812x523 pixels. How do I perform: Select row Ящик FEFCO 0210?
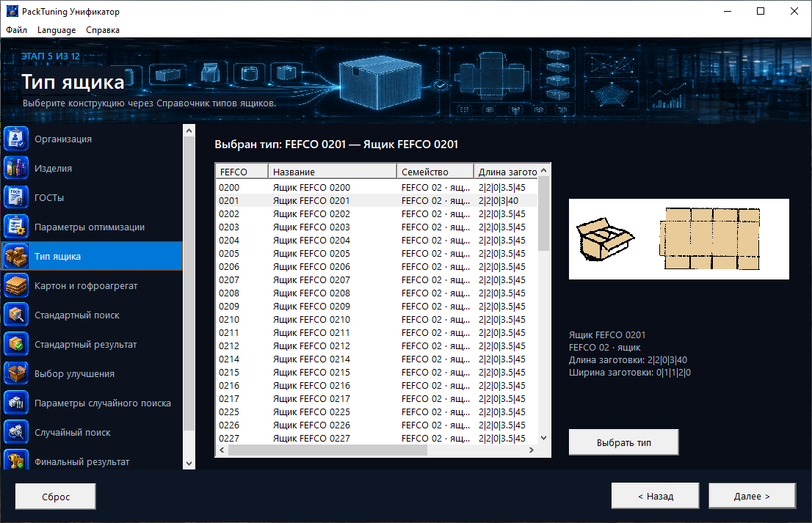[377, 319]
